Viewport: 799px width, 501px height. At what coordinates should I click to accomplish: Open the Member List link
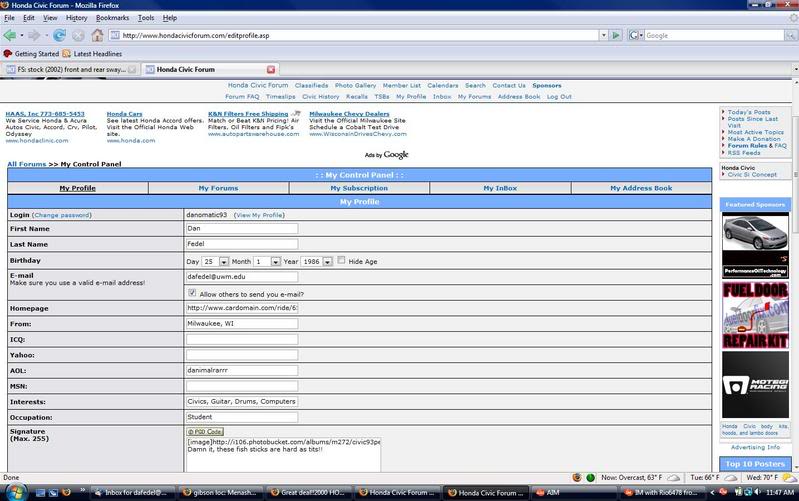402,85
